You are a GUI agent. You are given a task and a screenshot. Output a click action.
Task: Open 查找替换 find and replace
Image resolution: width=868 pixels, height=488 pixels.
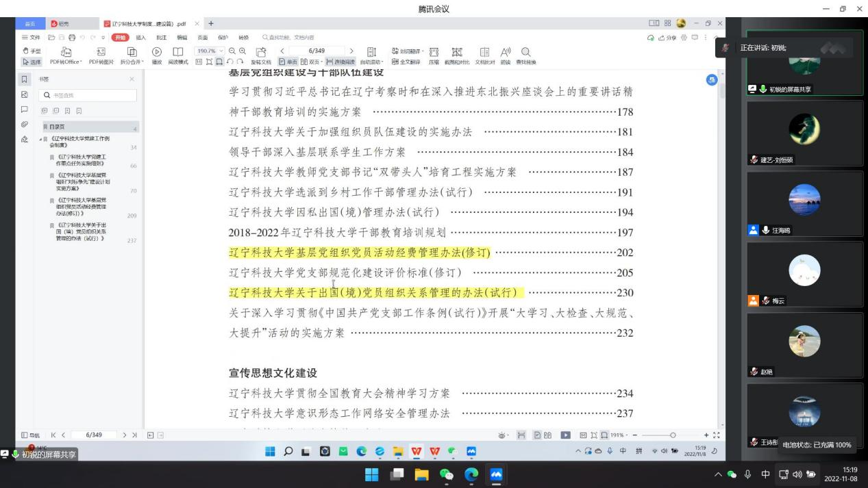[526, 56]
